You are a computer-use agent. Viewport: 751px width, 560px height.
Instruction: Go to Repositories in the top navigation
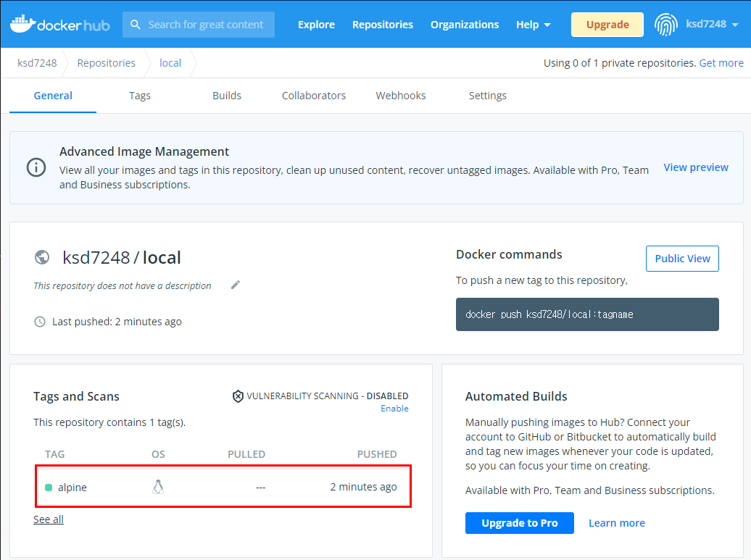tap(383, 25)
